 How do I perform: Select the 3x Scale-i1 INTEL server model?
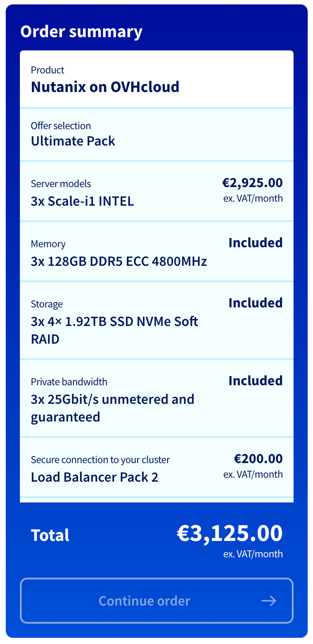[82, 201]
